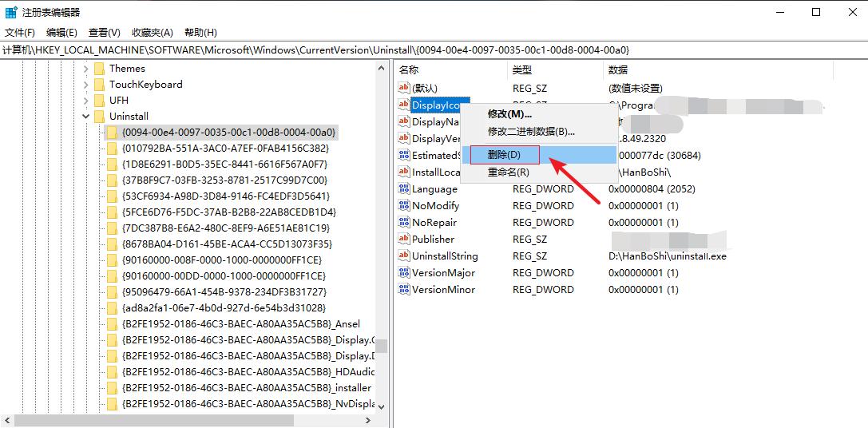Image resolution: width=868 pixels, height=428 pixels.
Task: Click the VersionMinor DWORD icon
Action: pos(404,290)
